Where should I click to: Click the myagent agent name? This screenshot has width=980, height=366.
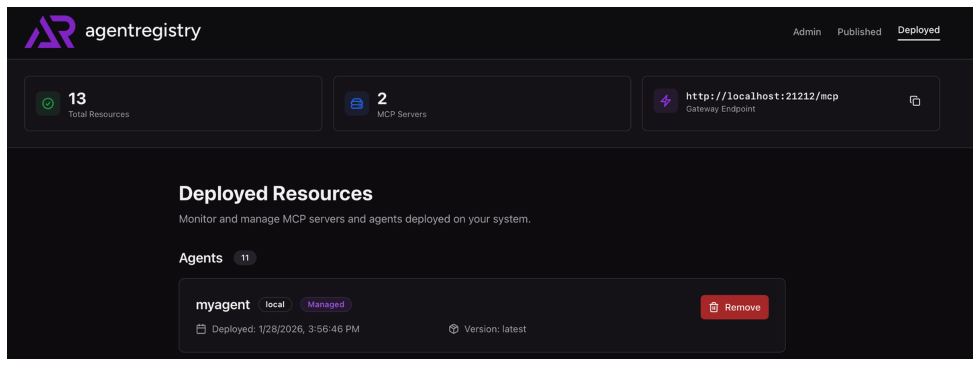coord(223,304)
